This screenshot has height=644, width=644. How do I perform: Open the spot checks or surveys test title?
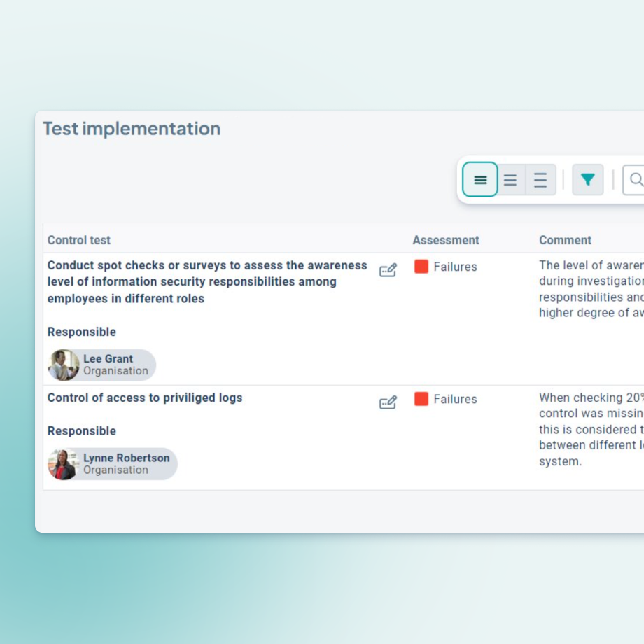[207, 281]
